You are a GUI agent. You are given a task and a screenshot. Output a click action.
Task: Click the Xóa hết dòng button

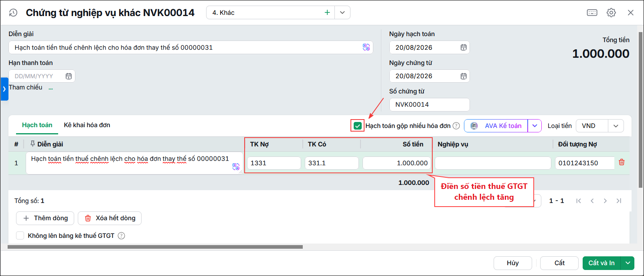109,218
